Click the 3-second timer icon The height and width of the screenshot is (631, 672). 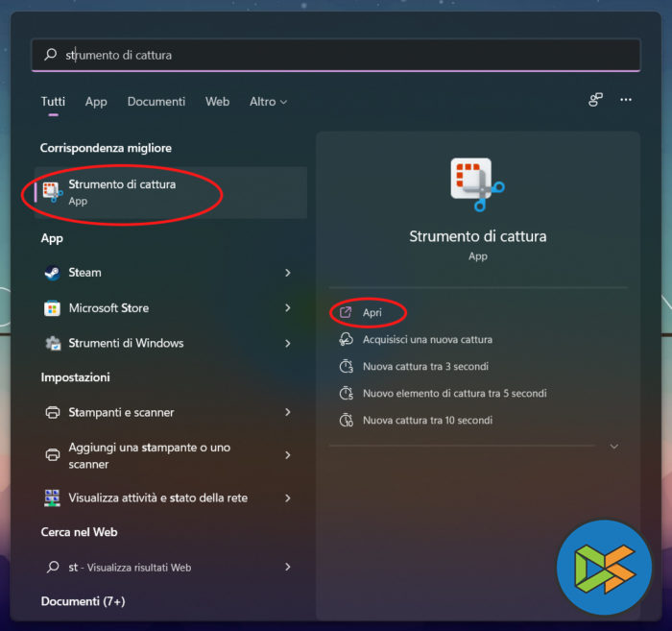tap(347, 367)
